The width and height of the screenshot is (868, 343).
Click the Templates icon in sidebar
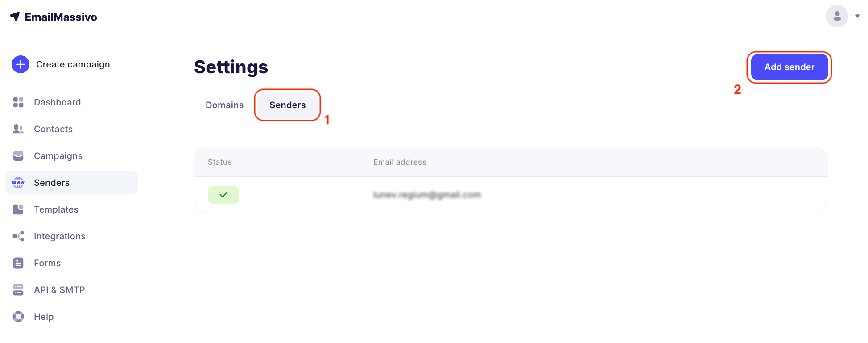pyautogui.click(x=18, y=209)
